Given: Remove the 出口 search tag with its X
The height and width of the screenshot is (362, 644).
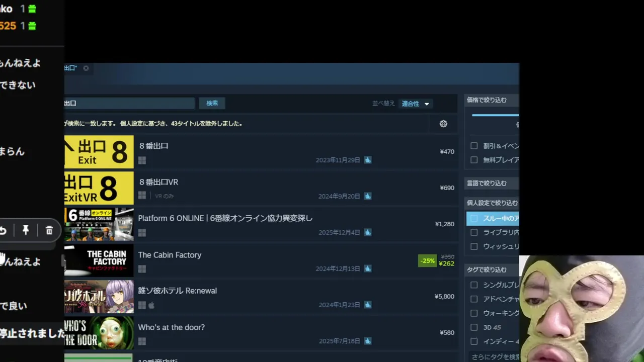Looking at the screenshot, I should [x=86, y=68].
